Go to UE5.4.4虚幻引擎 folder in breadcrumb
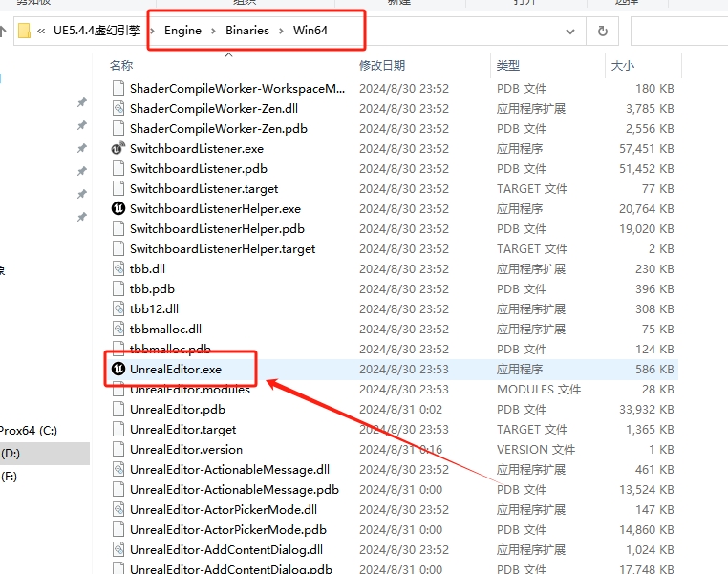This screenshot has width=728, height=574. click(97, 31)
